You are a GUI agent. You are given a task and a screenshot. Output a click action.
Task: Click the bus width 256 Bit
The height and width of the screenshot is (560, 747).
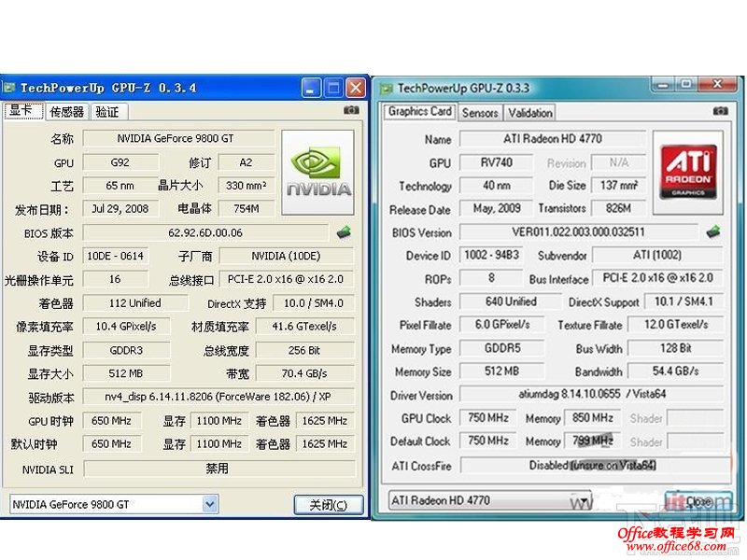click(305, 351)
